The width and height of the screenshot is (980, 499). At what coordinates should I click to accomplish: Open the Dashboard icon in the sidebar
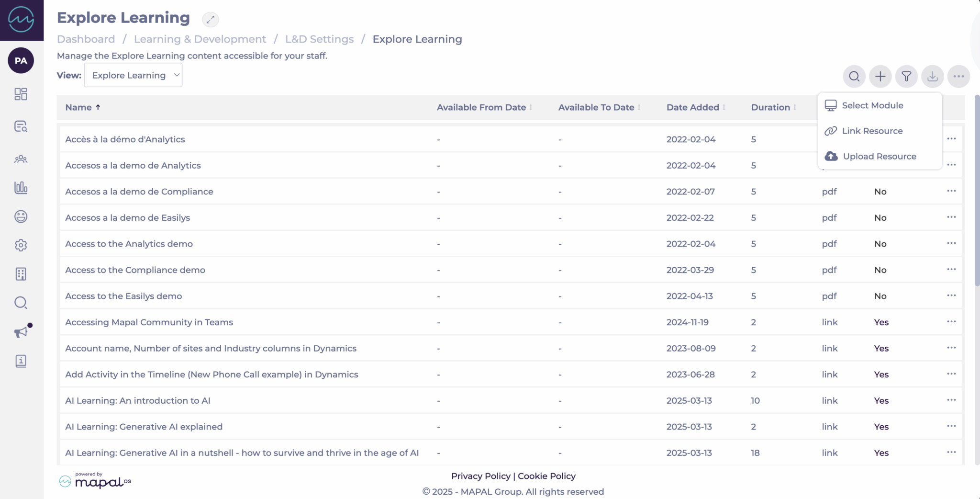click(21, 94)
